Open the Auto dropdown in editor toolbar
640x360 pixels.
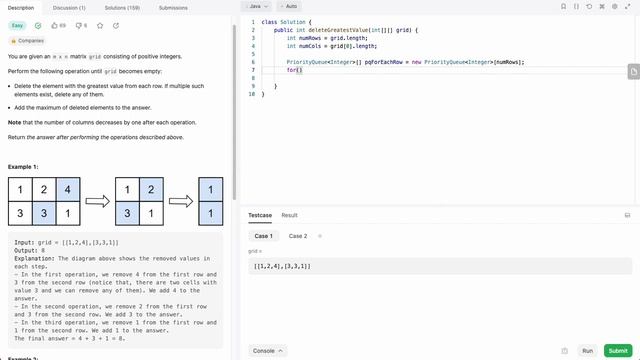(x=289, y=6)
